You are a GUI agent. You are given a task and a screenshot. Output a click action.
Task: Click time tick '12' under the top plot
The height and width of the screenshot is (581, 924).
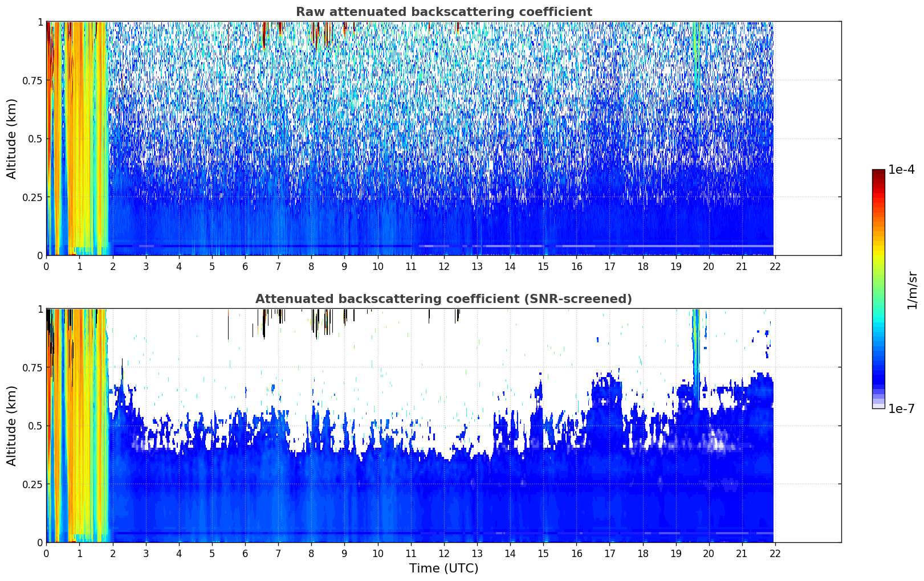[x=443, y=266]
